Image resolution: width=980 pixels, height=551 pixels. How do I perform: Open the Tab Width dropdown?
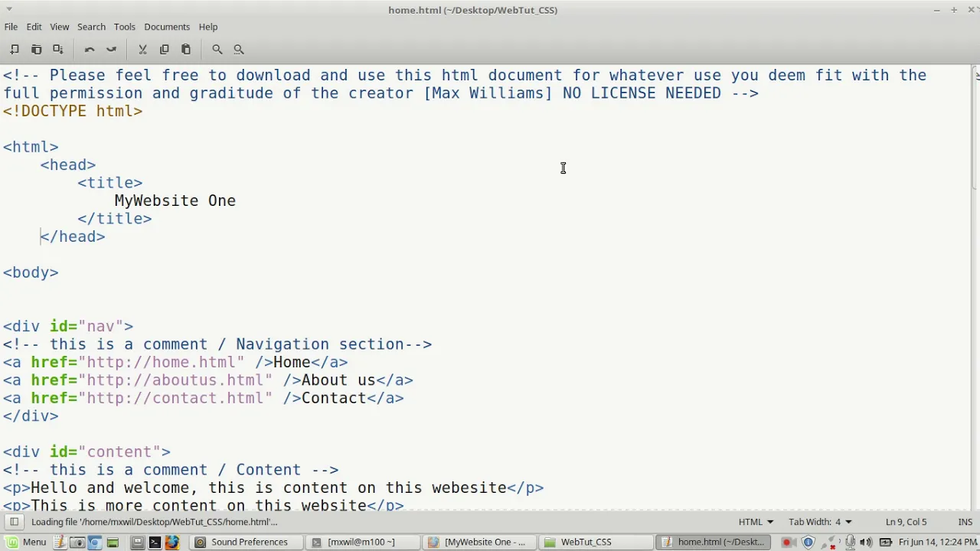click(820, 522)
